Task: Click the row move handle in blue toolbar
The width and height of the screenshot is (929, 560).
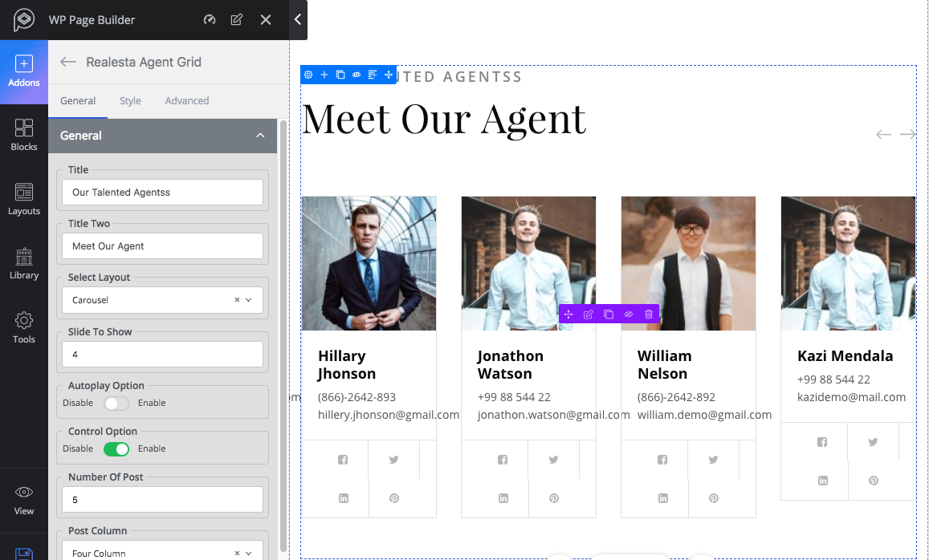Action: tap(389, 75)
